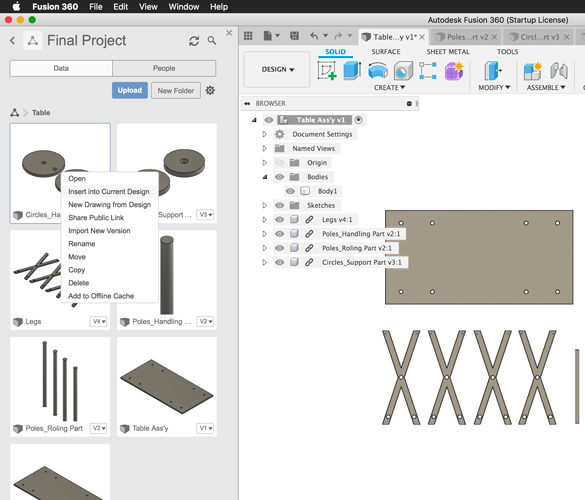Open the TOOLS ribbon tab
585x500 pixels.
(507, 51)
